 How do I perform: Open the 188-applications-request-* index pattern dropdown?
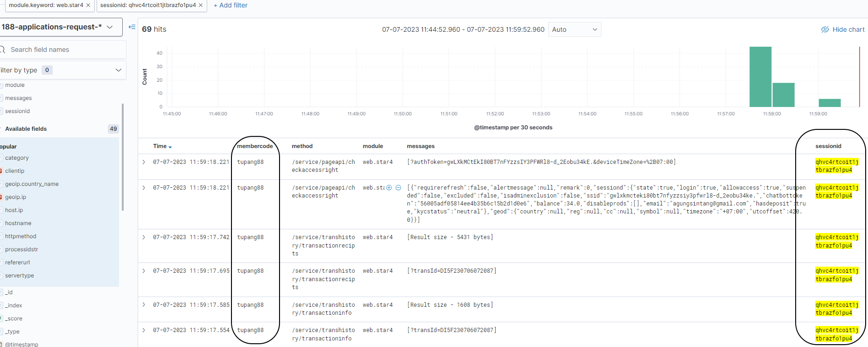[61, 27]
